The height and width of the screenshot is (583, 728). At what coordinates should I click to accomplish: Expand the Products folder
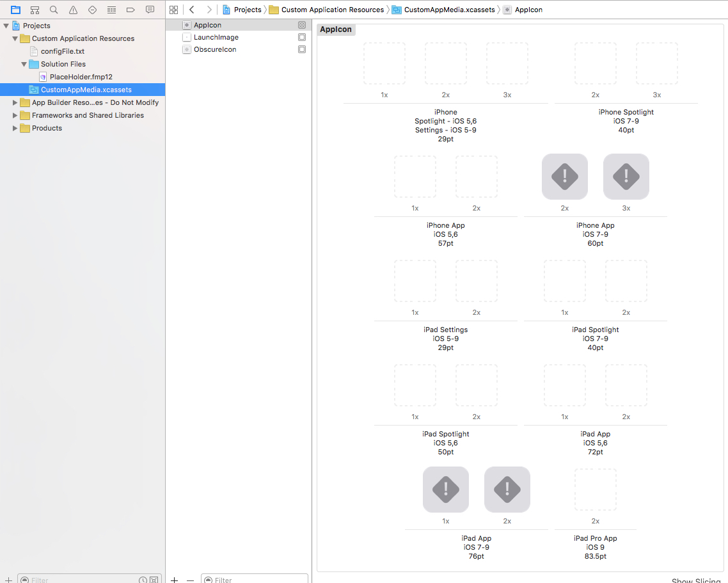coord(15,128)
